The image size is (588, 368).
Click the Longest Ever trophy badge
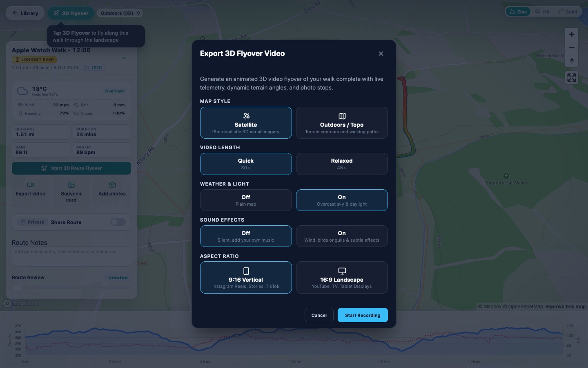coord(34,59)
